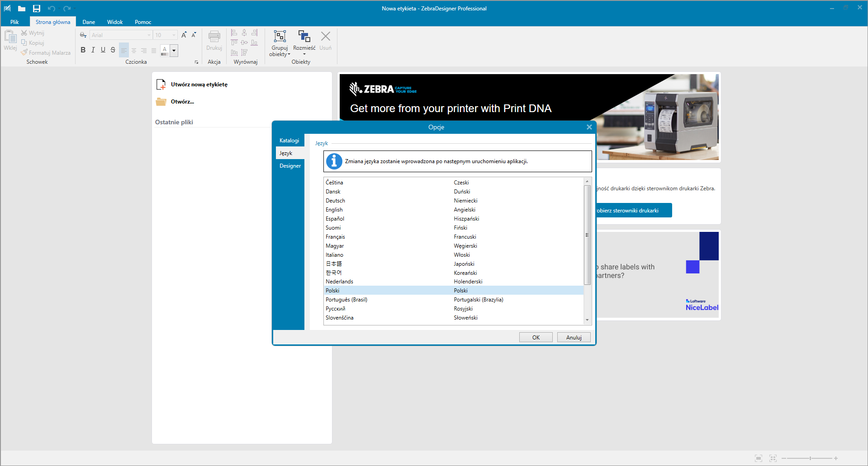Click align objects horizontal center icon in Wyrównaj
Viewport: 868px width, 466px height.
pos(244,33)
